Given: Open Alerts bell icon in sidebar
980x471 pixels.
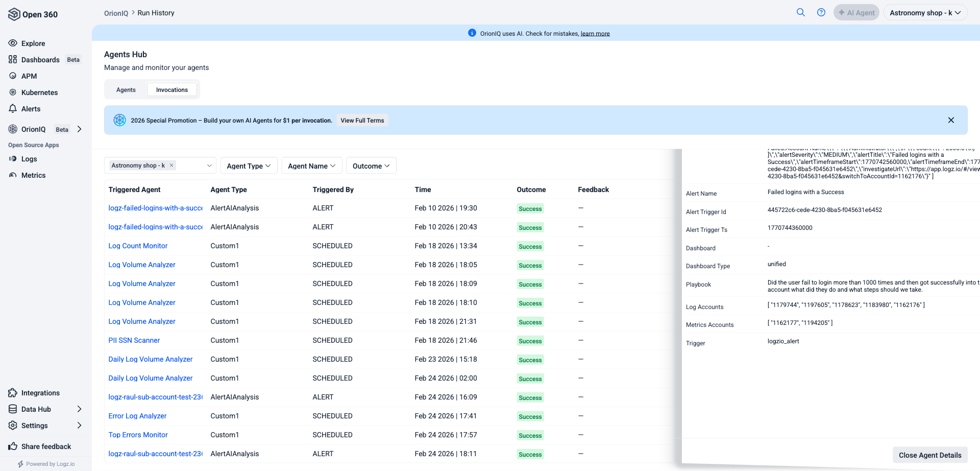Looking at the screenshot, I should (x=13, y=109).
